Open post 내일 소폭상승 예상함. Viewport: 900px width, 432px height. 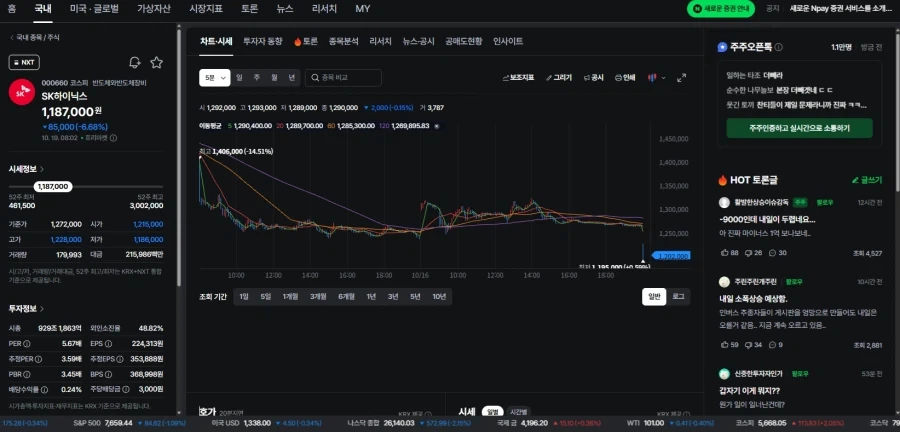click(x=753, y=298)
